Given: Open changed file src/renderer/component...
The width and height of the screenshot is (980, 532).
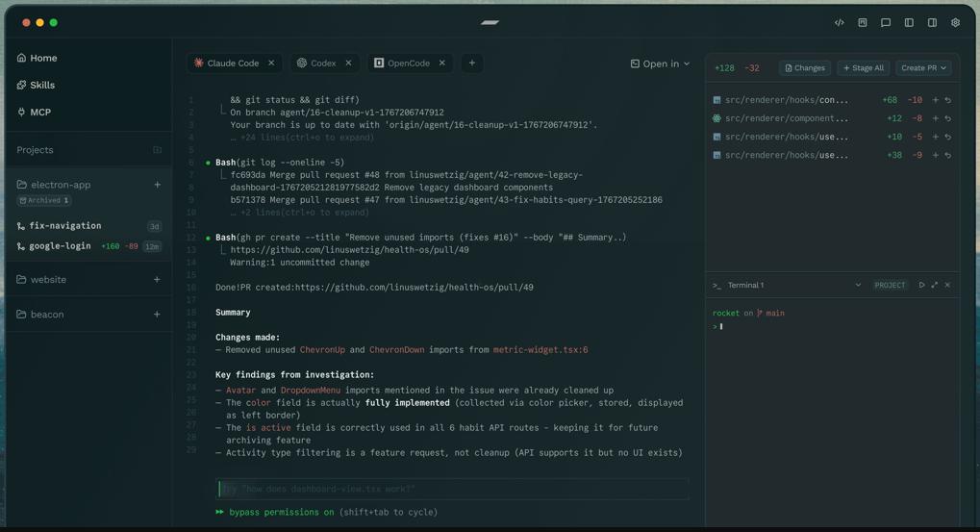Looking at the screenshot, I should (x=781, y=118).
